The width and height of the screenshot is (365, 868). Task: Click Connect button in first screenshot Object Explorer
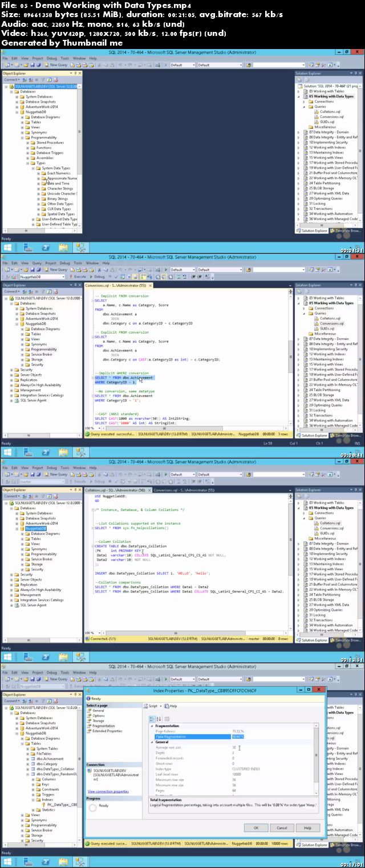tap(11, 80)
